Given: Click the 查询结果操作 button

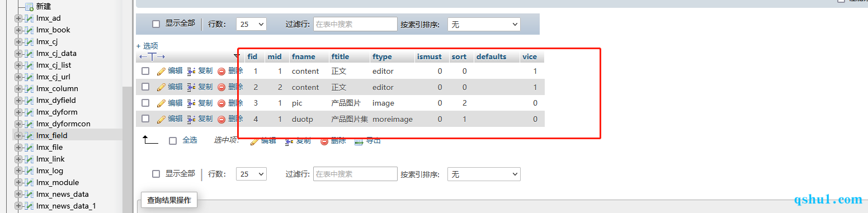Looking at the screenshot, I should [x=169, y=200].
